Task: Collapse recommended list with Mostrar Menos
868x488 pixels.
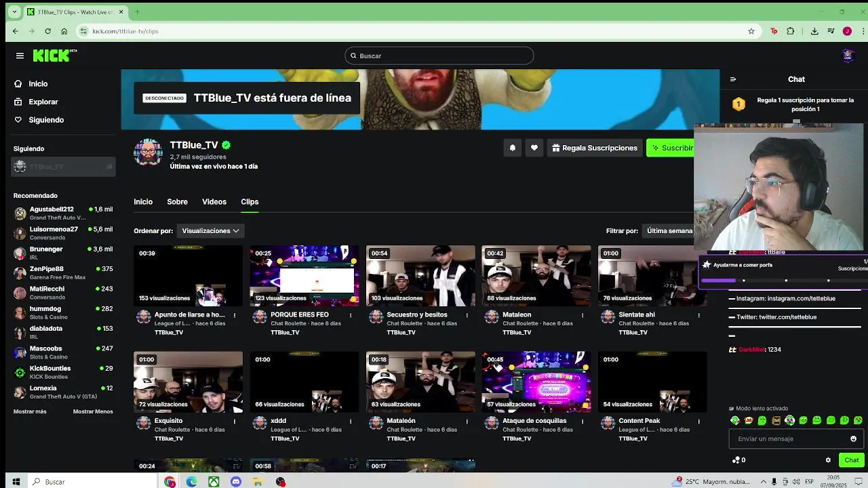Action: coord(93,411)
